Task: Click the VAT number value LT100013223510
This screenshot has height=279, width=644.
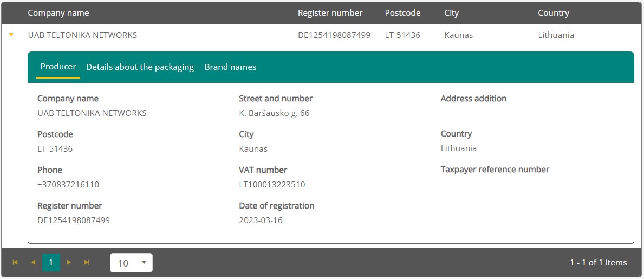Action: (272, 185)
